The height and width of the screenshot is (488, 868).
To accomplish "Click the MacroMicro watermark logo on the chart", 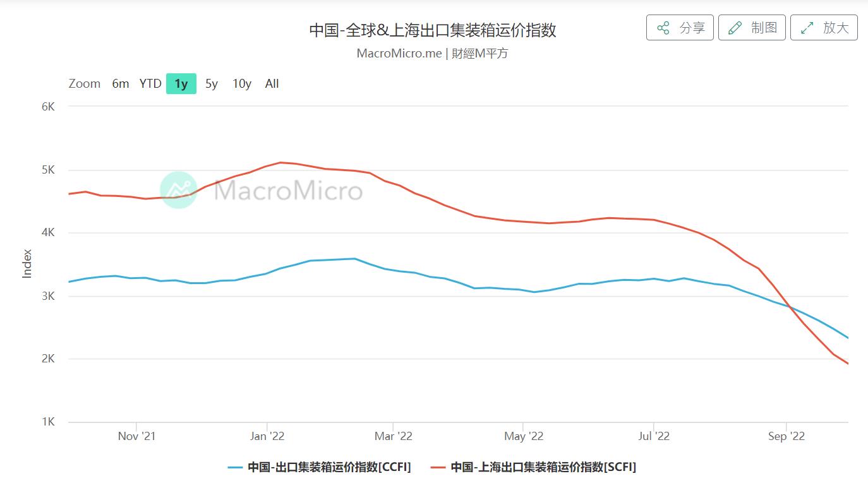I will point(179,189).
